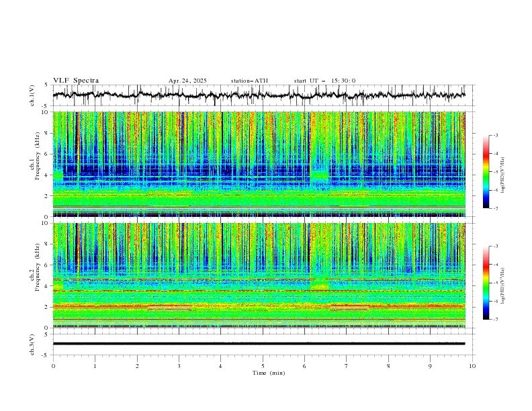The height and width of the screenshot is (411, 532).
Task: Click the 5 V tick on ch.1(V) axis
Action: point(46,85)
